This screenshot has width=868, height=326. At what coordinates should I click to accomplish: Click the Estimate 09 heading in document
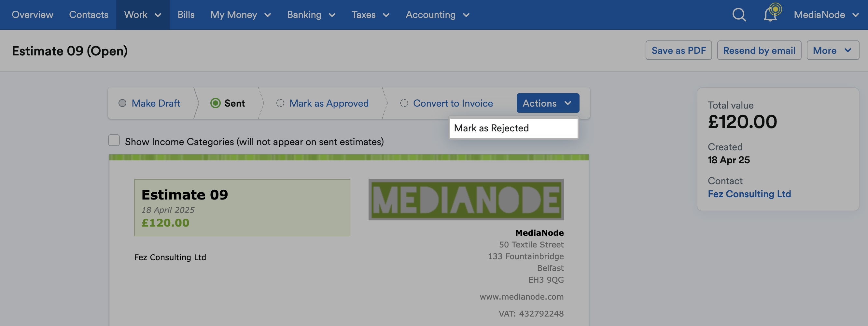tap(185, 195)
